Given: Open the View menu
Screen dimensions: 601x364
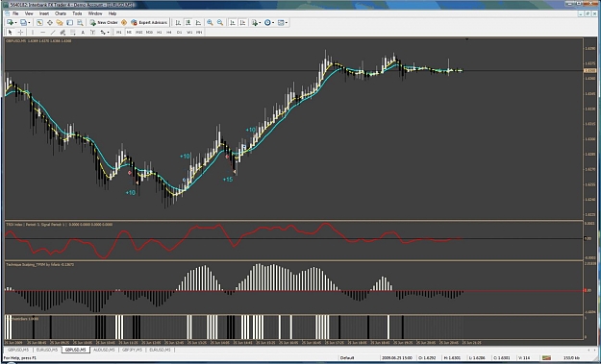Looking at the screenshot, I should pos(29,13).
